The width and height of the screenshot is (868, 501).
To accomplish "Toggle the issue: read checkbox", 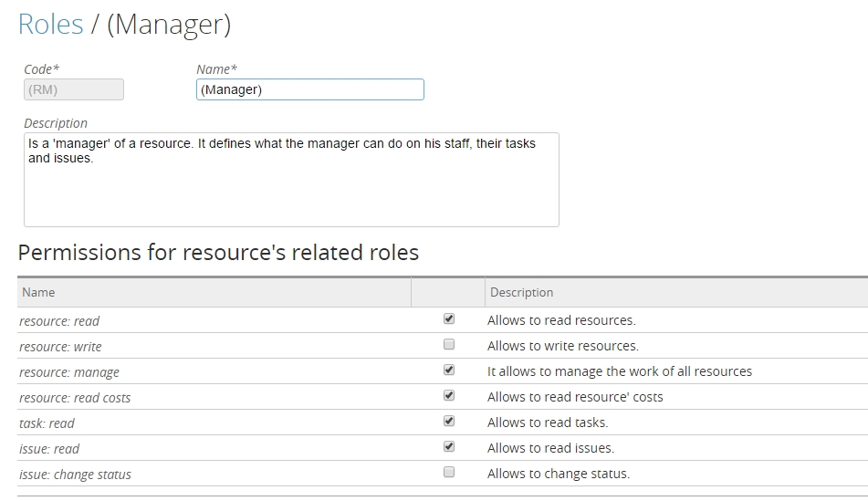I will (x=448, y=447).
